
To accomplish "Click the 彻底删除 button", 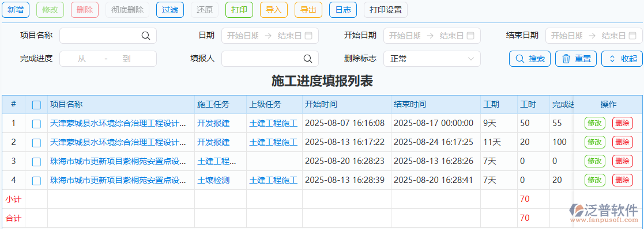I will (127, 10).
